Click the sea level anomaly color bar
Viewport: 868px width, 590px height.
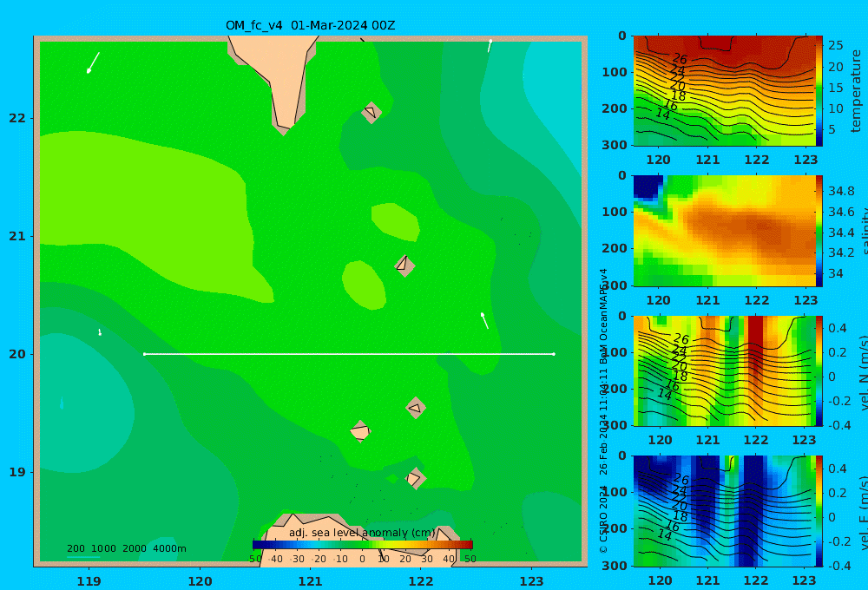363,544
